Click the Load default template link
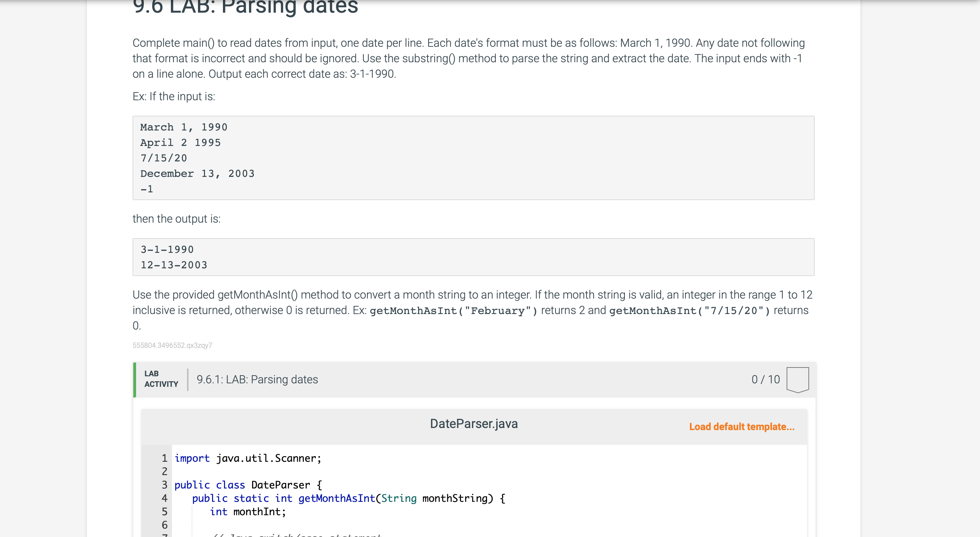 tap(742, 427)
